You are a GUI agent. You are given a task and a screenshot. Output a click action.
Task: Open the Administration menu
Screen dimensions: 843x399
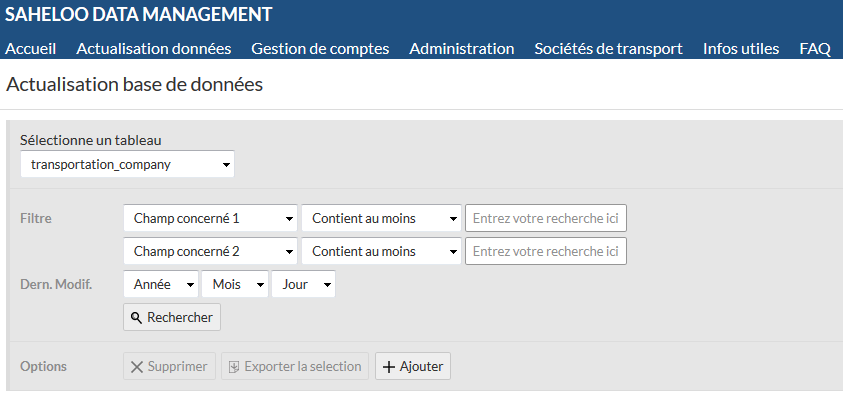[462, 49]
